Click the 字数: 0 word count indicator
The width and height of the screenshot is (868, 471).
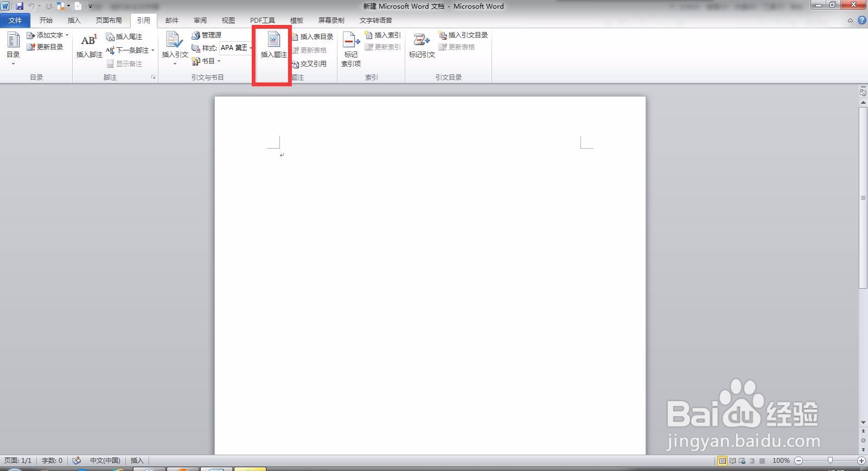[x=52, y=461]
